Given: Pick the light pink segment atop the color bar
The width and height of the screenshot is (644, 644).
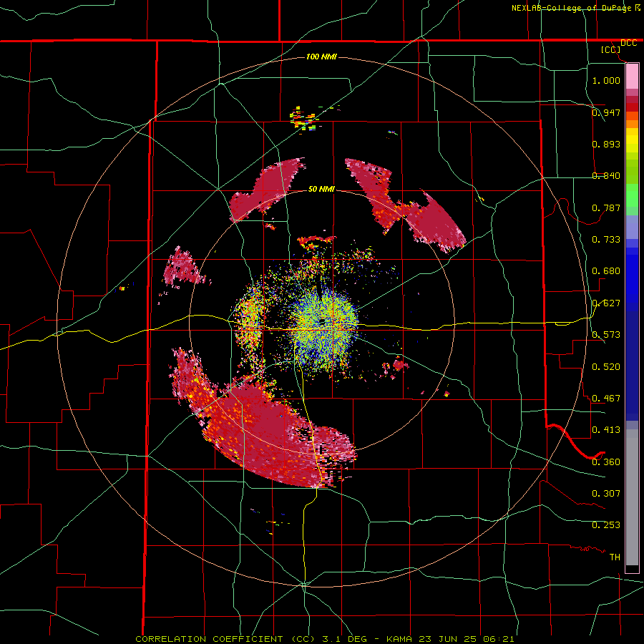Looking at the screenshot, I should [632, 76].
